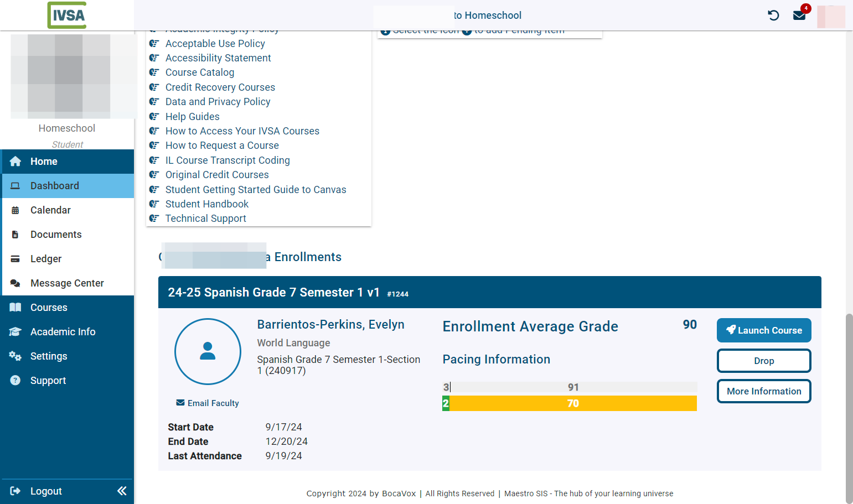Collapse sidebar with double chevron icon
The image size is (853, 504).
pyautogui.click(x=122, y=491)
